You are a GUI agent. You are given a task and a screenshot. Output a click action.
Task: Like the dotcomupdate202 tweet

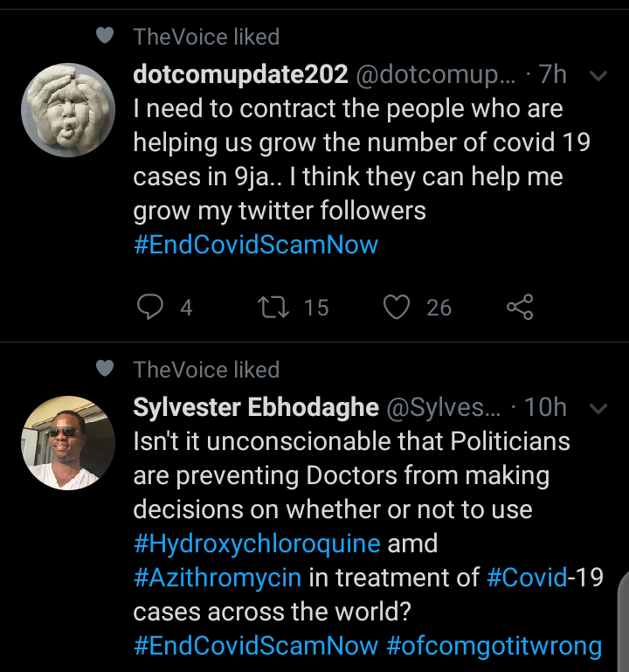pyautogui.click(x=397, y=308)
